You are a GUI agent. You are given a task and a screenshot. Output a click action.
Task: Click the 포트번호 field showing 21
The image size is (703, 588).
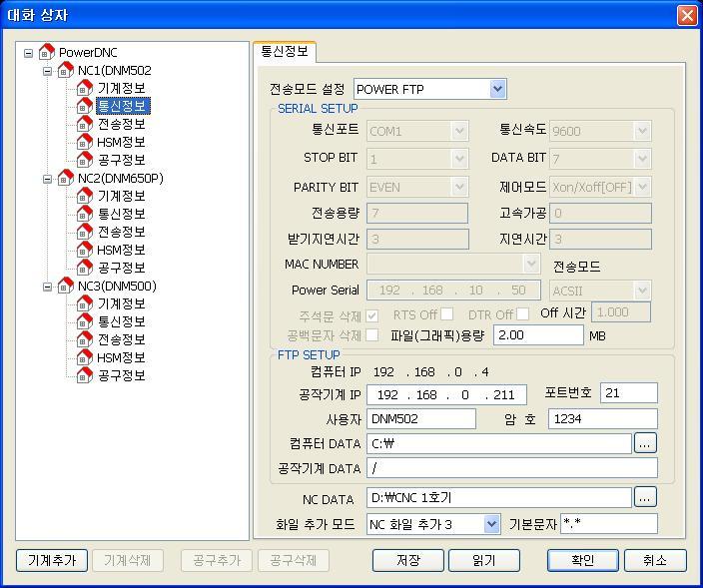coord(628,393)
